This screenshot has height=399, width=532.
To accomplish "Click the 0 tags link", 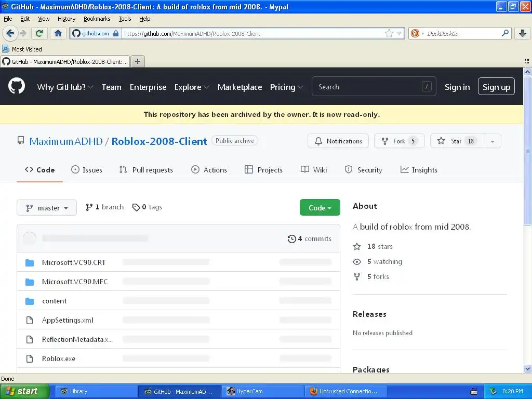I will click(147, 207).
